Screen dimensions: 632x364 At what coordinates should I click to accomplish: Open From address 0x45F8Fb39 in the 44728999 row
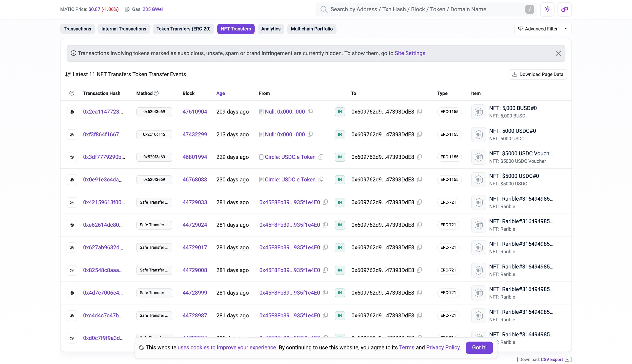click(289, 292)
